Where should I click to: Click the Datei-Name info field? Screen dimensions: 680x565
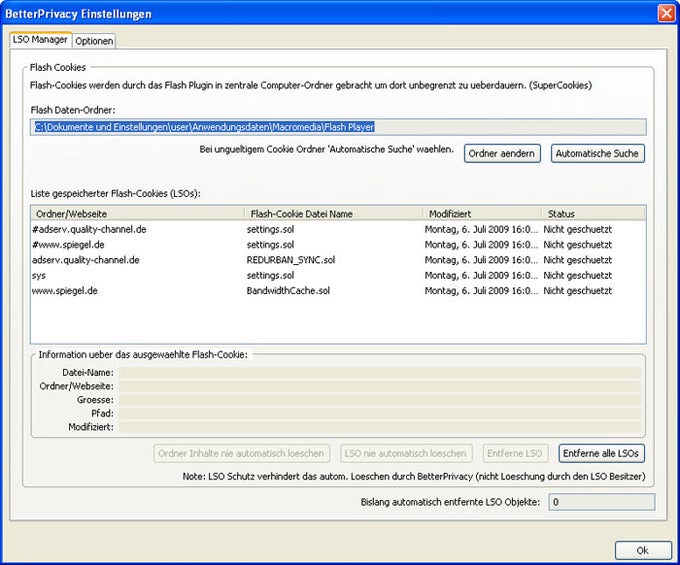tap(380, 373)
